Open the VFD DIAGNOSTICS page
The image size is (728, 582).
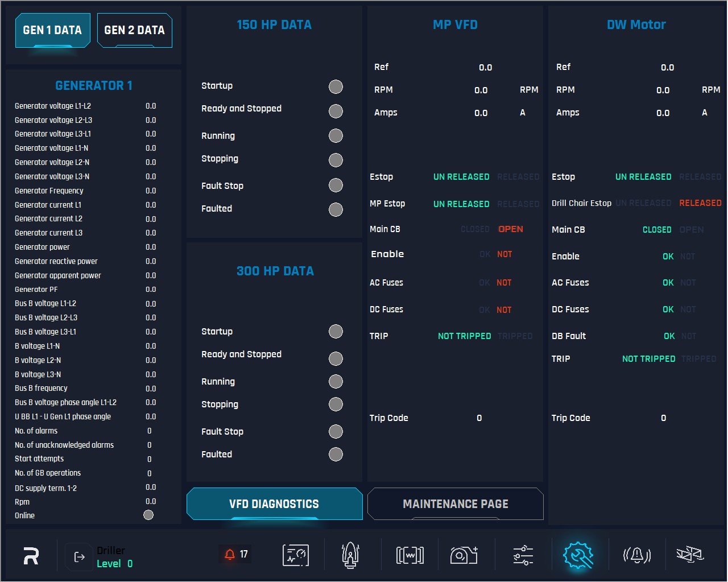[x=274, y=503]
